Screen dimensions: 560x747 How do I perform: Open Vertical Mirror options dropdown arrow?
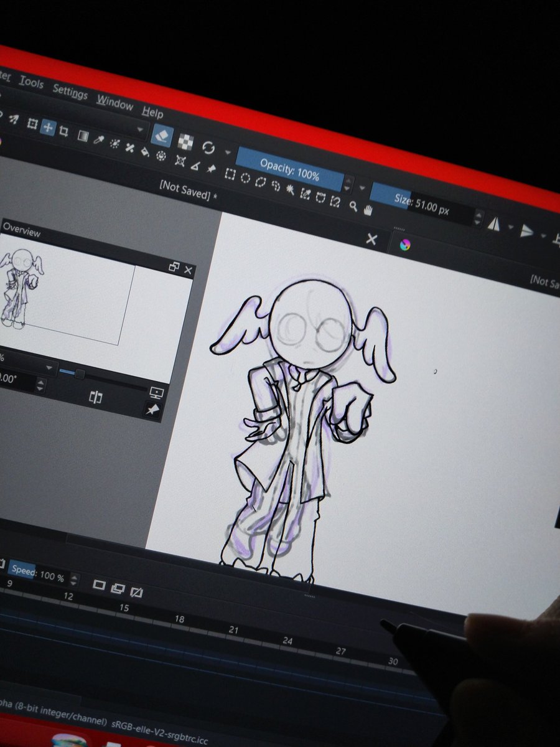click(543, 237)
